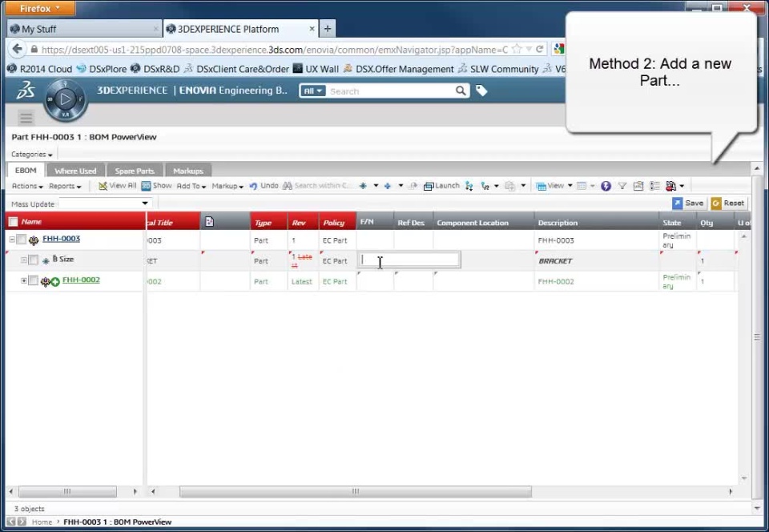Screen dimensions: 769x532
Task: Click the purple lightning bolt icon
Action: (x=606, y=186)
